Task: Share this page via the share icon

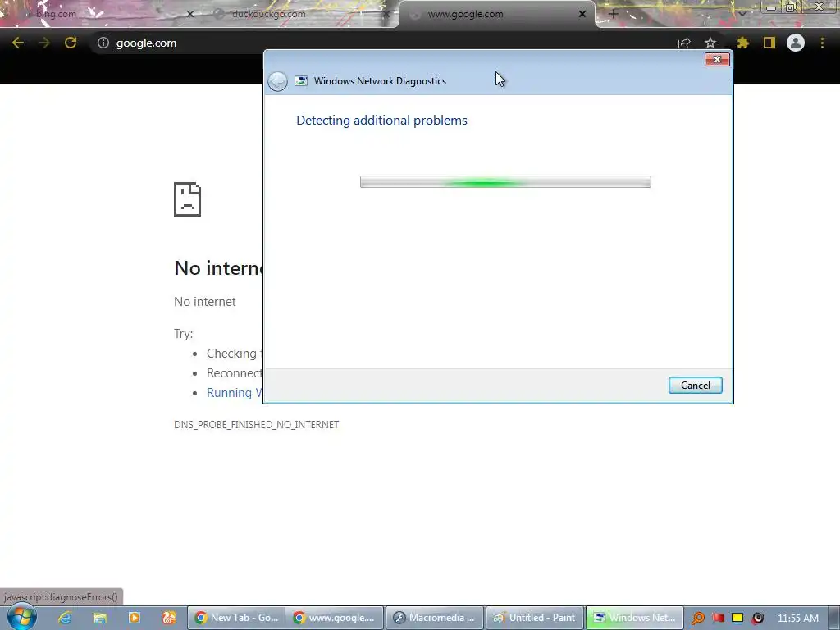Action: pos(684,43)
